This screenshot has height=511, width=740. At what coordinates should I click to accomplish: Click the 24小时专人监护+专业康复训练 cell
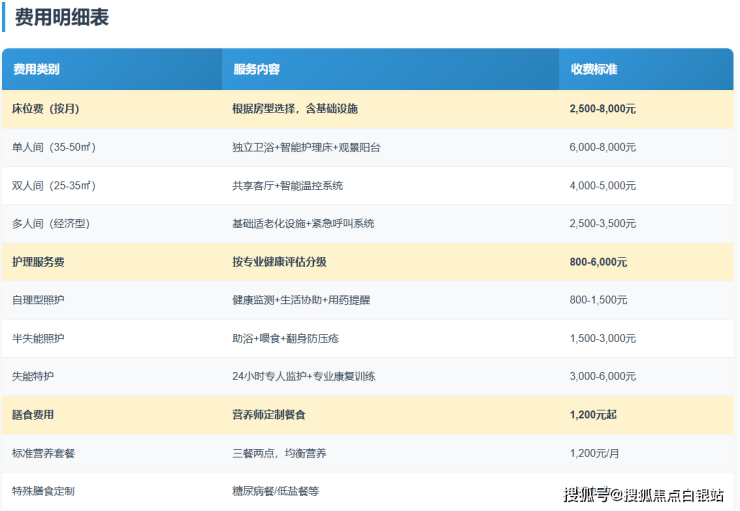click(x=304, y=377)
